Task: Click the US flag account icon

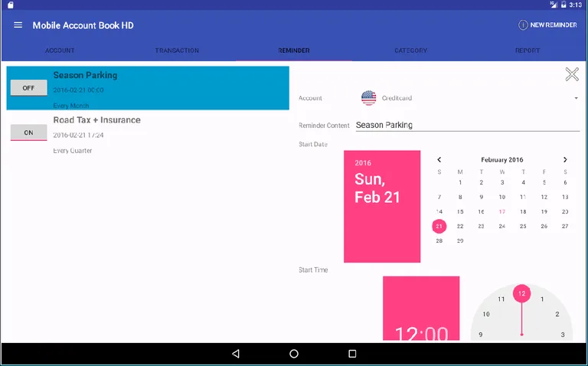Action: pyautogui.click(x=368, y=98)
